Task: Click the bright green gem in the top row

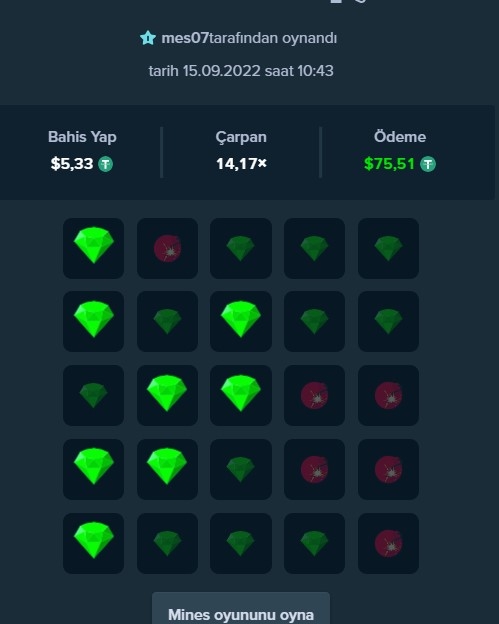Action: coord(94,248)
